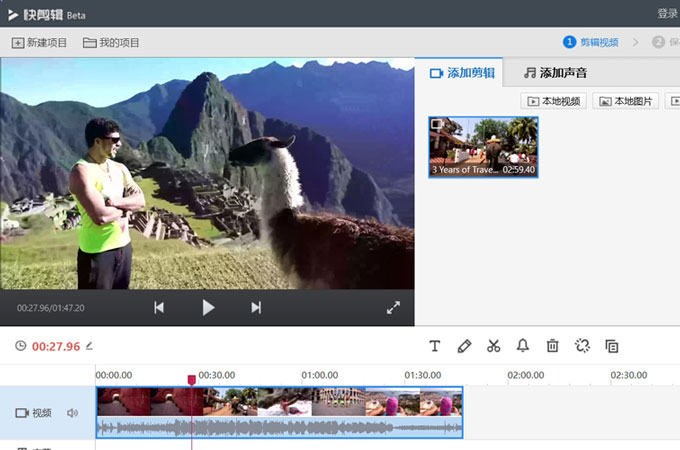The image size is (680, 450).
Task: Click the bell icon in timeline toolbar
Action: tap(522, 346)
